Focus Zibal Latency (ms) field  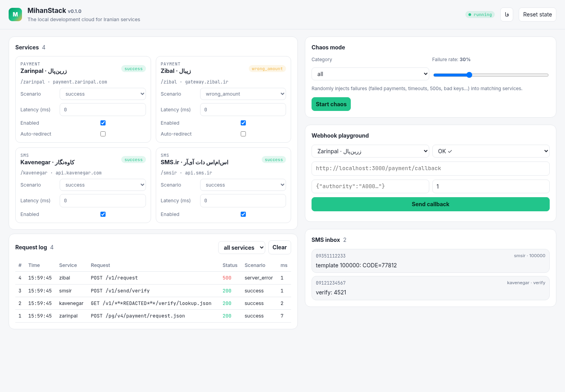click(243, 110)
